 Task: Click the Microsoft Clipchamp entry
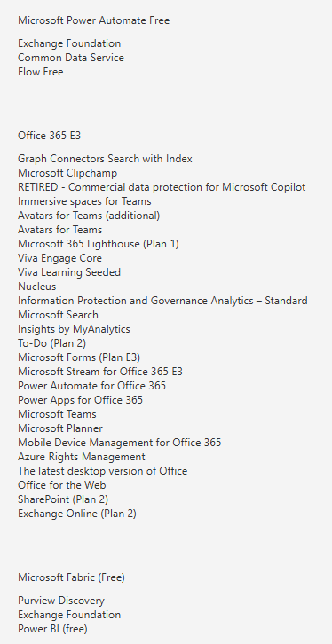point(67,173)
